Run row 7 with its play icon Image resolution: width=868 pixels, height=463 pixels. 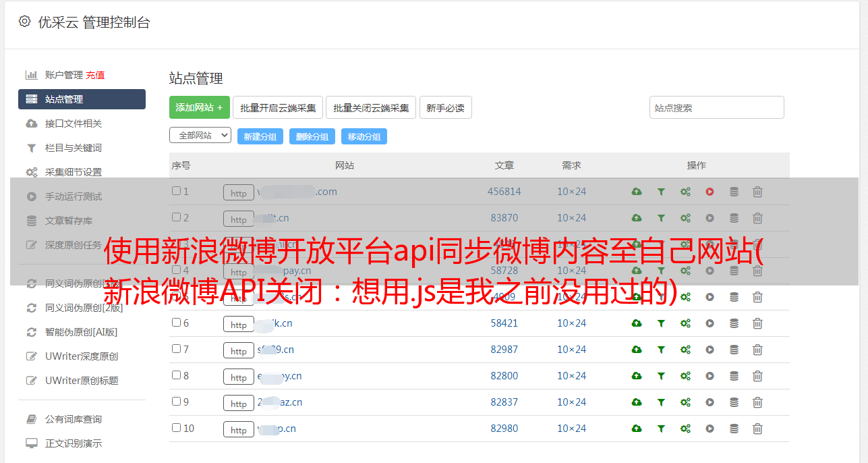710,350
